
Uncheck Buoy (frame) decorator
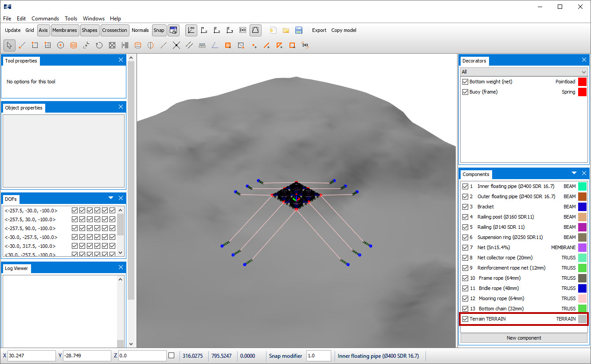465,92
